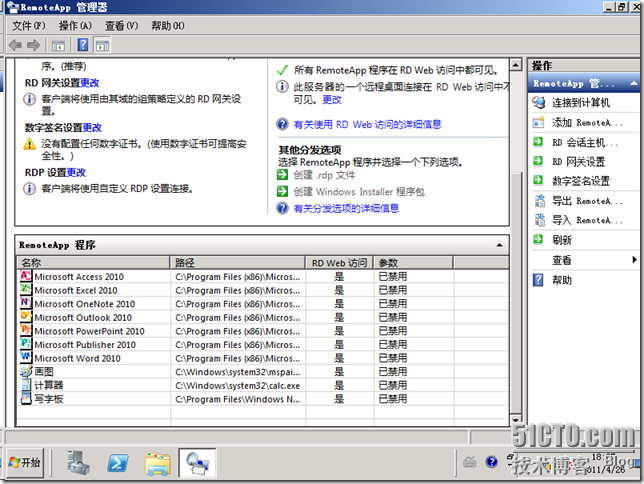Collapse the RemoteApp 程序 section arrow

499,245
